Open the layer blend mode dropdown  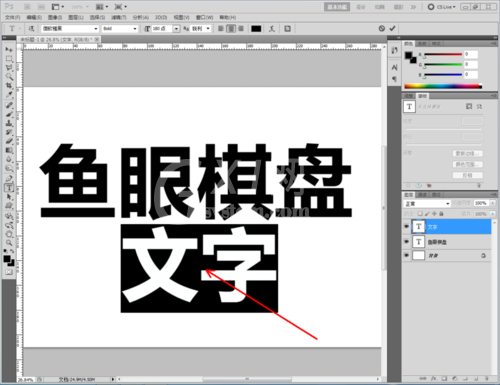pos(427,203)
